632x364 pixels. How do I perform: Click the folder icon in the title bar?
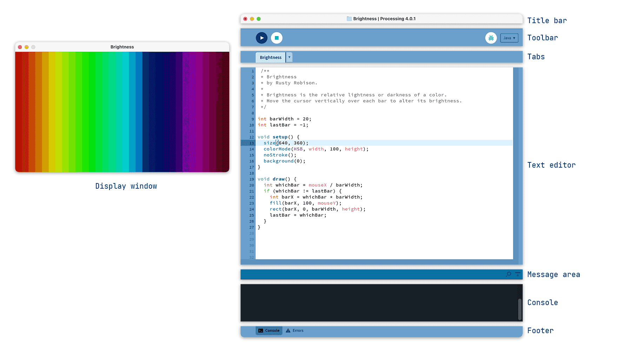click(349, 19)
